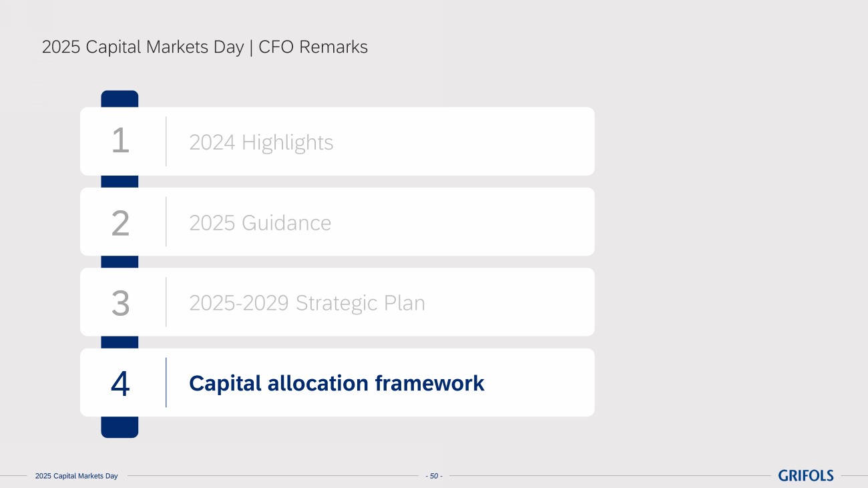This screenshot has width=868, height=488.
Task: Select the bold "Capital allocation framework" heading
Action: pyautogui.click(x=337, y=383)
